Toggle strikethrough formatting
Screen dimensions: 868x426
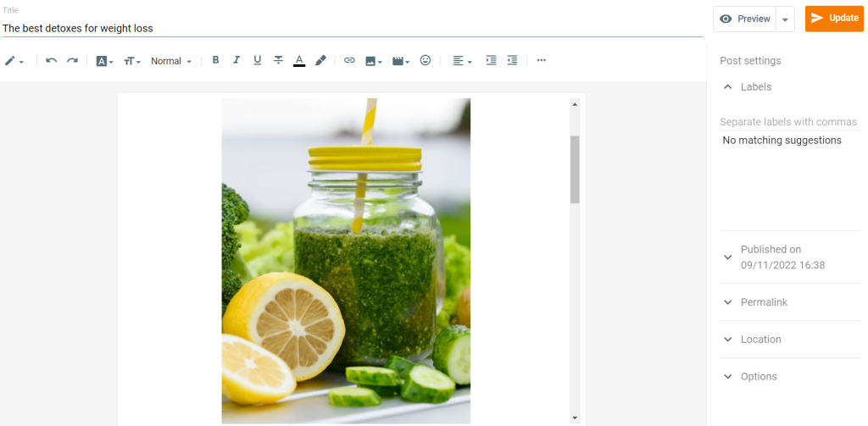pyautogui.click(x=278, y=60)
